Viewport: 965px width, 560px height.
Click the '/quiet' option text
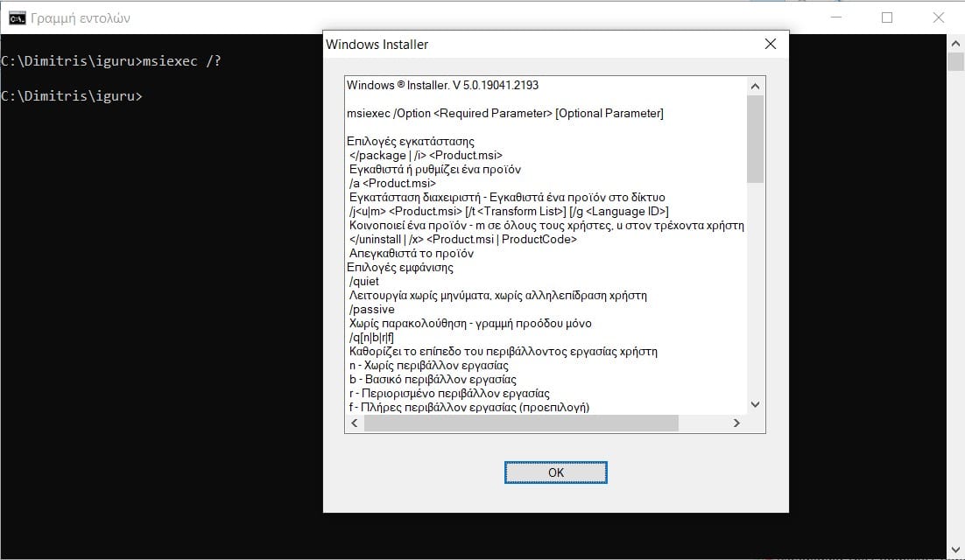tap(364, 282)
